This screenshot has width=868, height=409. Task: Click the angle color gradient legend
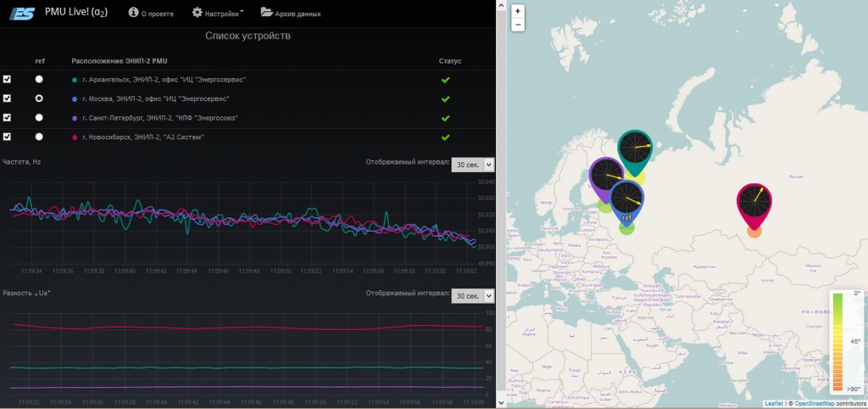click(x=837, y=342)
